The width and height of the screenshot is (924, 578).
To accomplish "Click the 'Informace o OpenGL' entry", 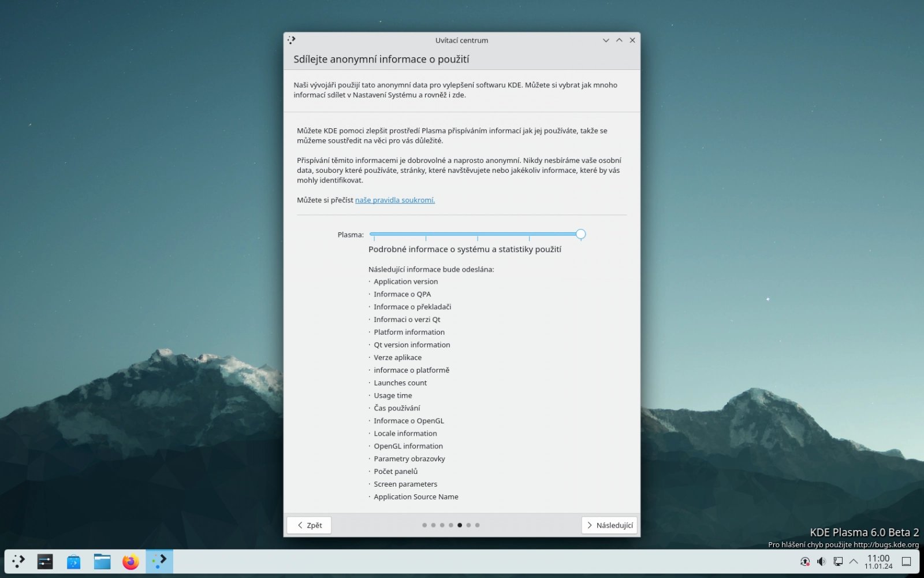I will (x=409, y=421).
